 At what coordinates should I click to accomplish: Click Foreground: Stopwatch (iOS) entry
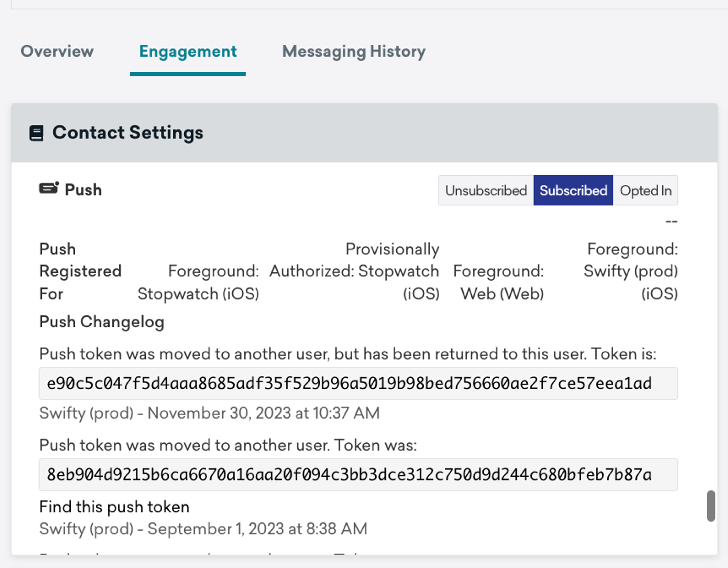point(198,282)
